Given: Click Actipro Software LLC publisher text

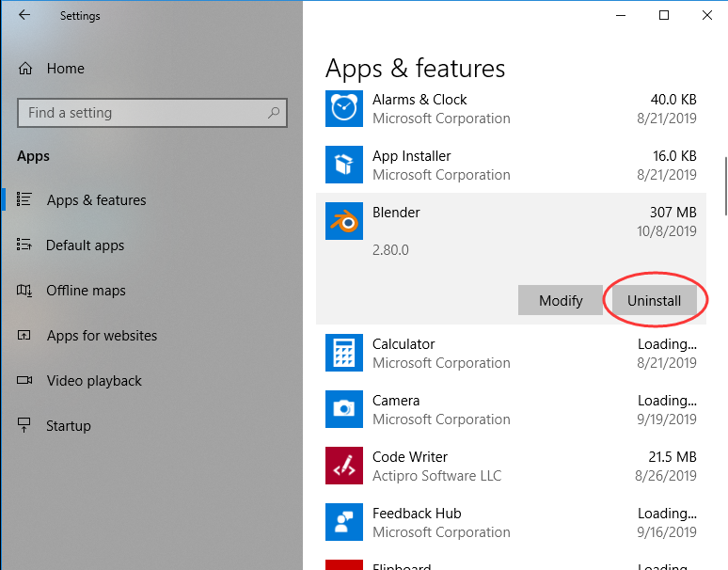Looking at the screenshot, I should [436, 476].
